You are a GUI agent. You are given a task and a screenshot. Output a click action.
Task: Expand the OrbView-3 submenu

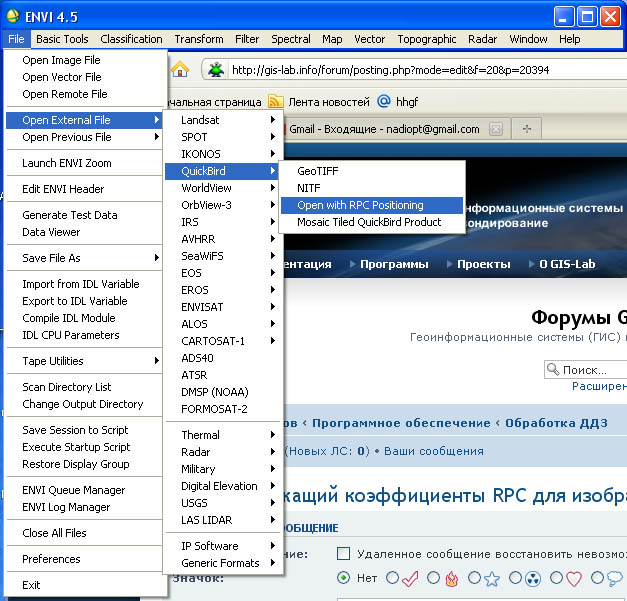pos(224,205)
